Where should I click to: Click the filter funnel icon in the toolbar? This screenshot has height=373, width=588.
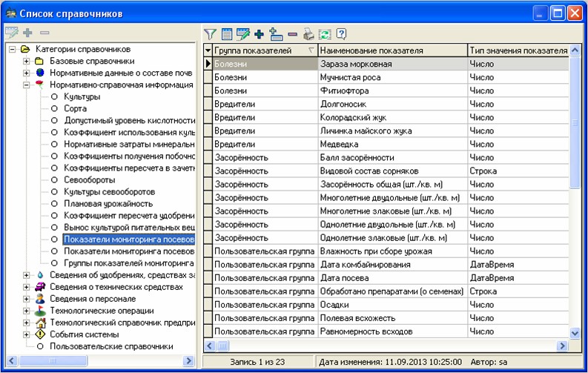(211, 33)
